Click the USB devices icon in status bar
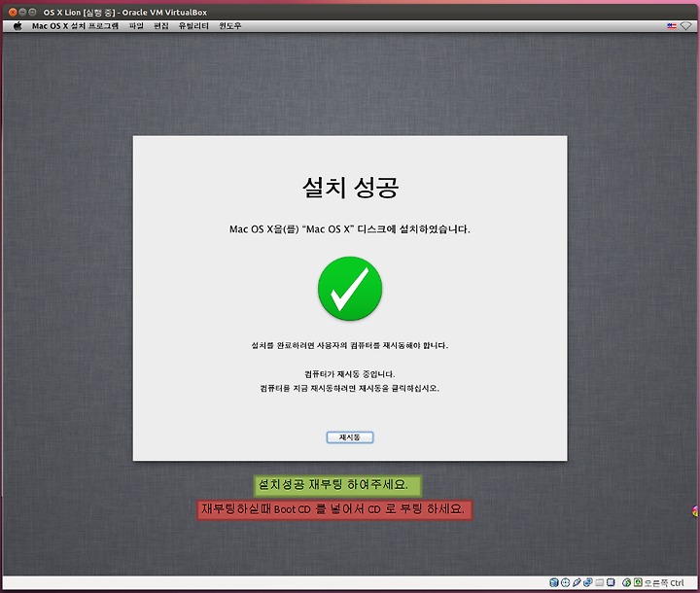The width and height of the screenshot is (700, 593). click(x=577, y=582)
